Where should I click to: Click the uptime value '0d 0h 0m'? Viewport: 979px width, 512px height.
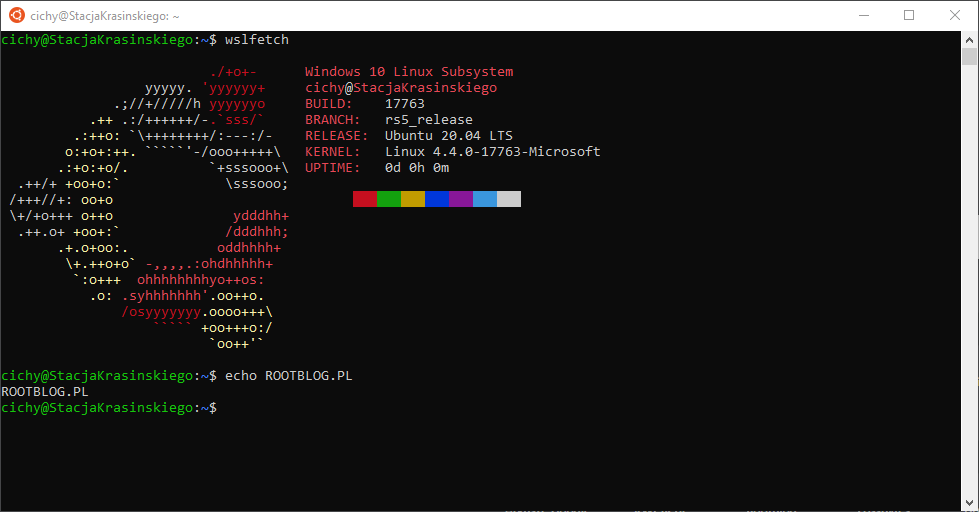(x=417, y=168)
